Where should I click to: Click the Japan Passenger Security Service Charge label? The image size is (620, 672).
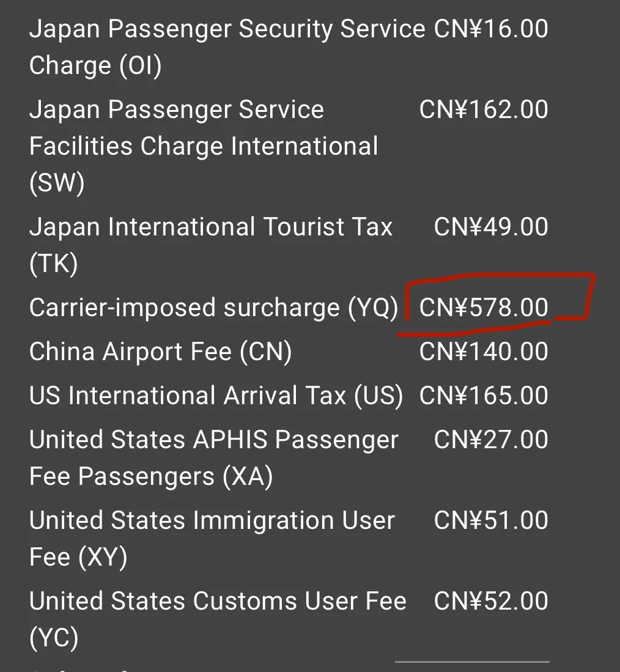226,46
